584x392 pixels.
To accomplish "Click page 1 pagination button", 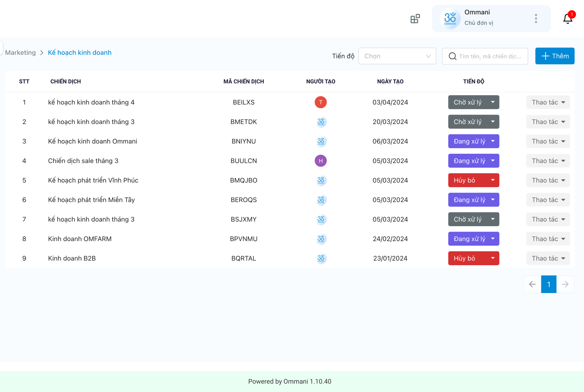I will [x=549, y=284].
